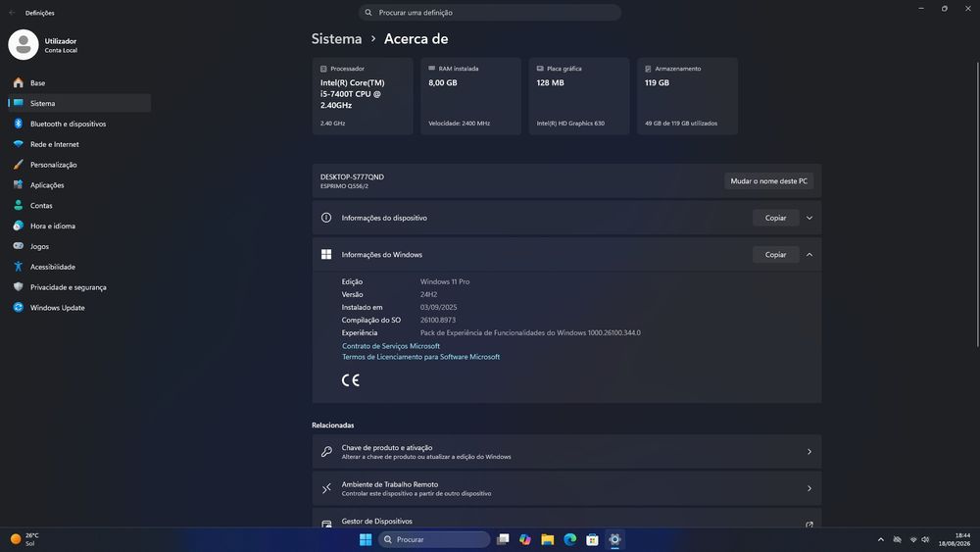Collapse Informações do Windows chevron
This screenshot has height=552, width=980.
click(x=809, y=255)
